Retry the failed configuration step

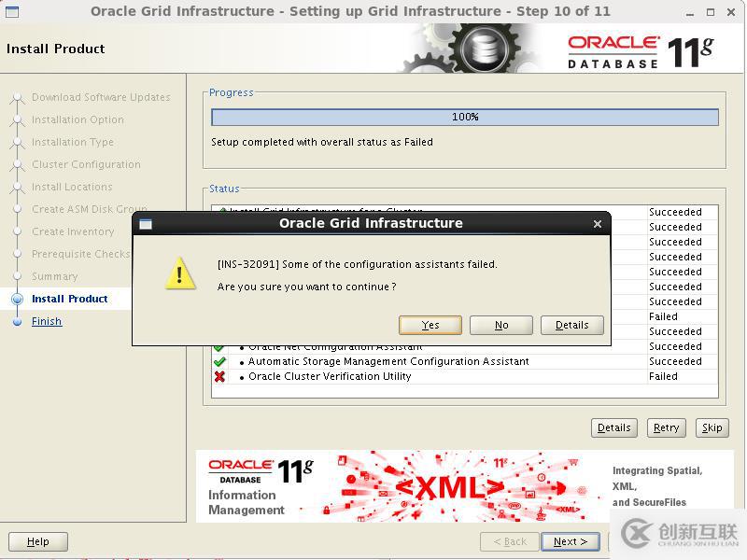click(x=666, y=427)
